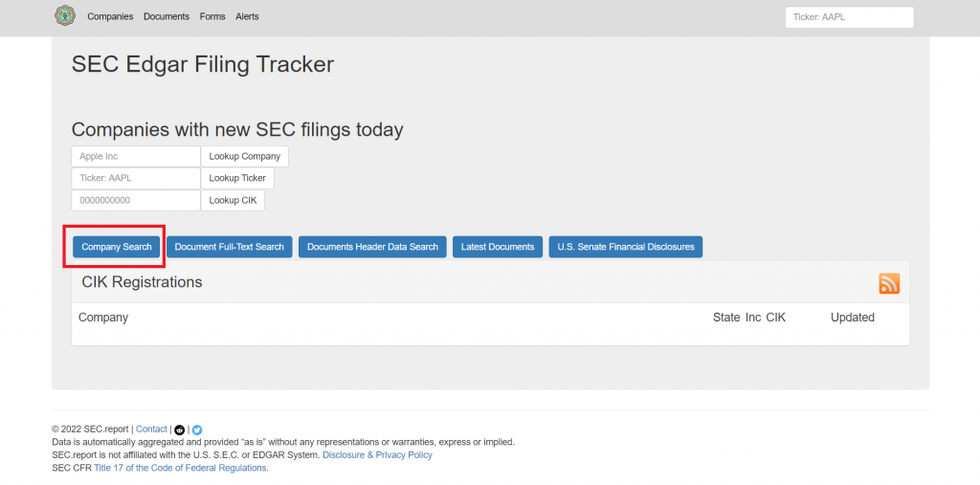
Task: Open the Documents menu
Action: pos(167,16)
